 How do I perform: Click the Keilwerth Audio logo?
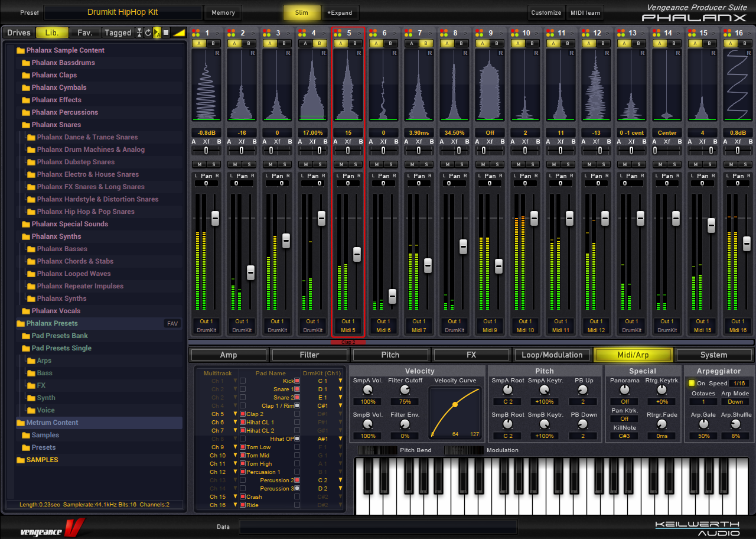(x=696, y=528)
